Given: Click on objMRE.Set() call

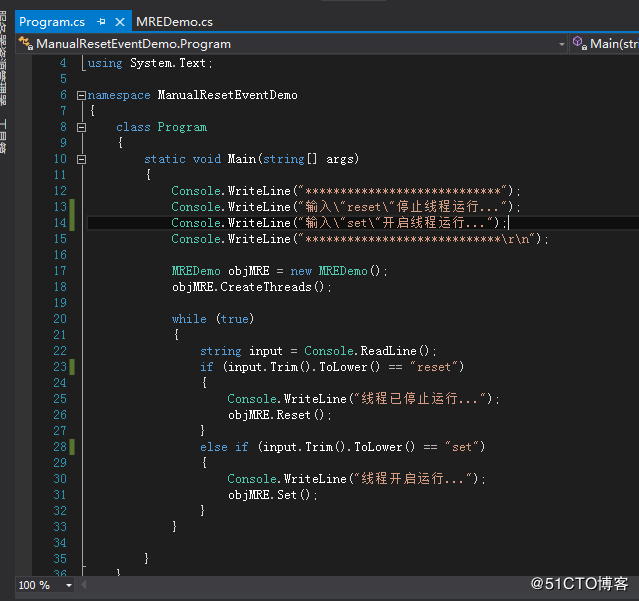Looking at the screenshot, I should 273,495.
